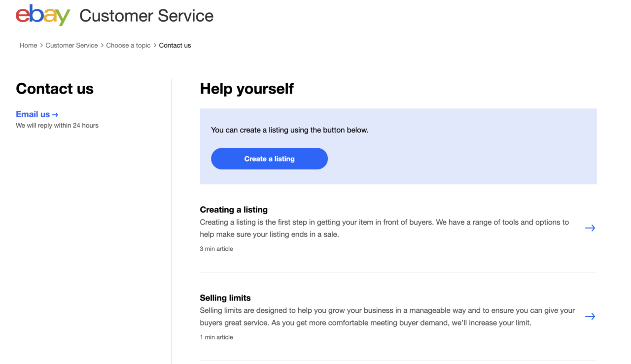Open the Email us link

33,114
